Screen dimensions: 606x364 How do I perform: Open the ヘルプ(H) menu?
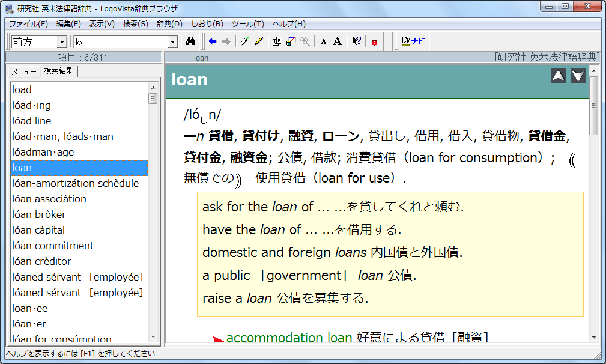289,24
